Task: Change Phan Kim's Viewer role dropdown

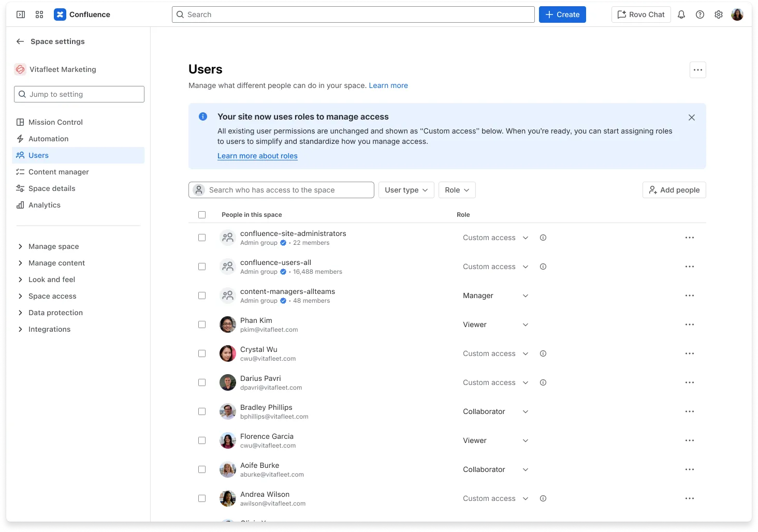Action: pos(495,324)
